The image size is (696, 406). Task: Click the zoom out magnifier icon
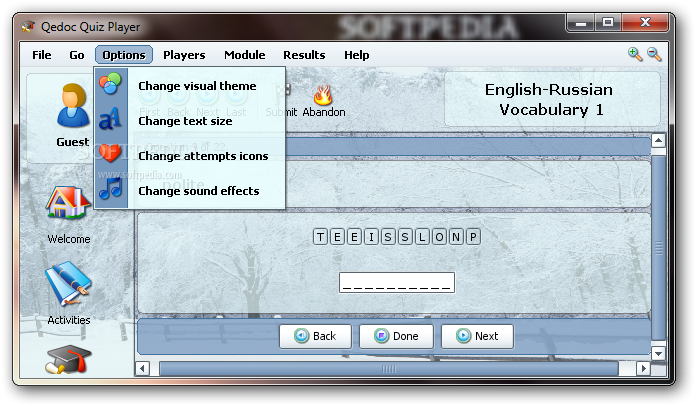click(x=654, y=55)
